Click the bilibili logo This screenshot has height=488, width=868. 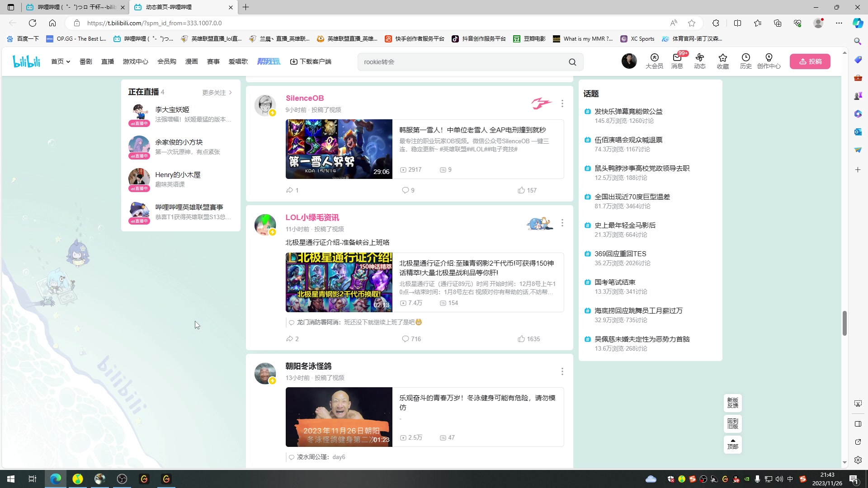[x=26, y=61]
